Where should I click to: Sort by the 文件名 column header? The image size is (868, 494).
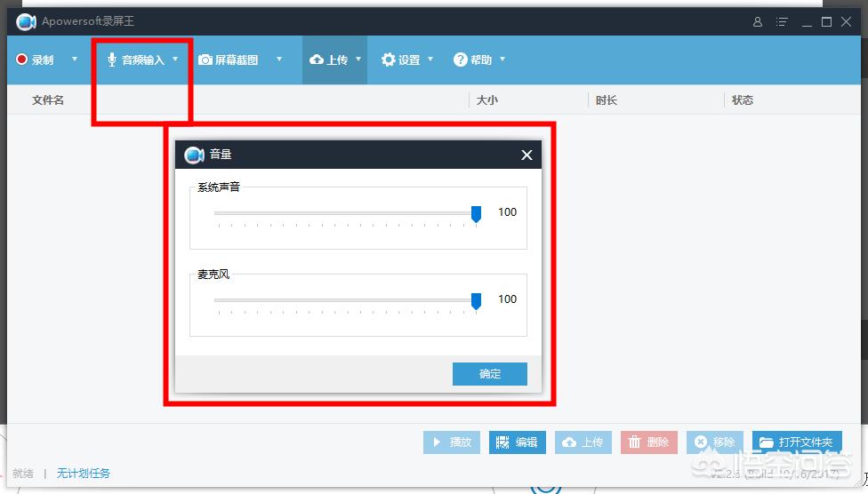click(48, 100)
